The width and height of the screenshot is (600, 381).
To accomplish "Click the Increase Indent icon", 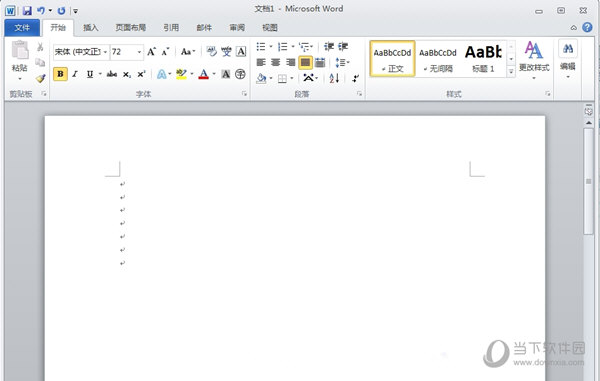I will [343, 47].
